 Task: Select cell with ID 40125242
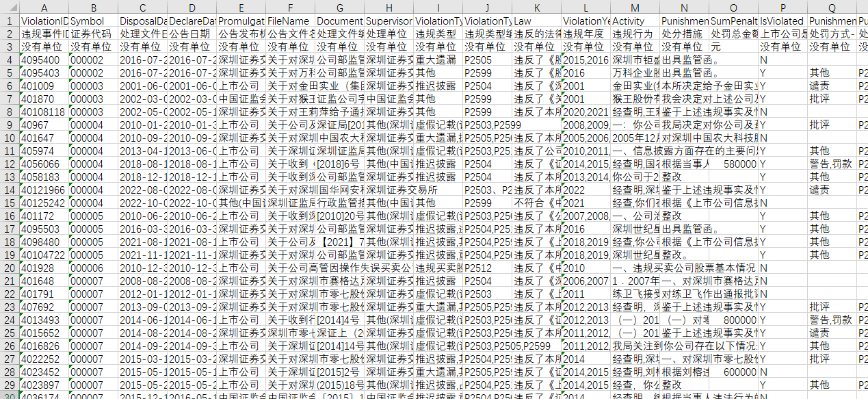(x=44, y=203)
